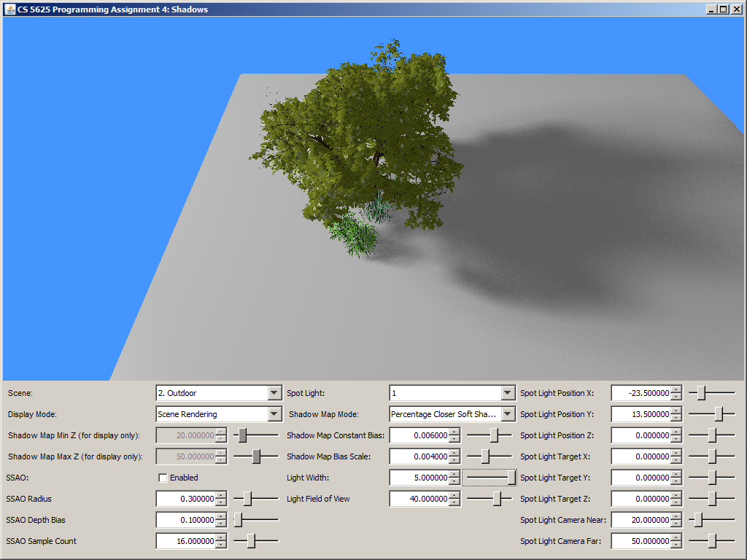Increase Shadow Map Constant Bias stepper
The image size is (747, 560).
click(x=455, y=432)
